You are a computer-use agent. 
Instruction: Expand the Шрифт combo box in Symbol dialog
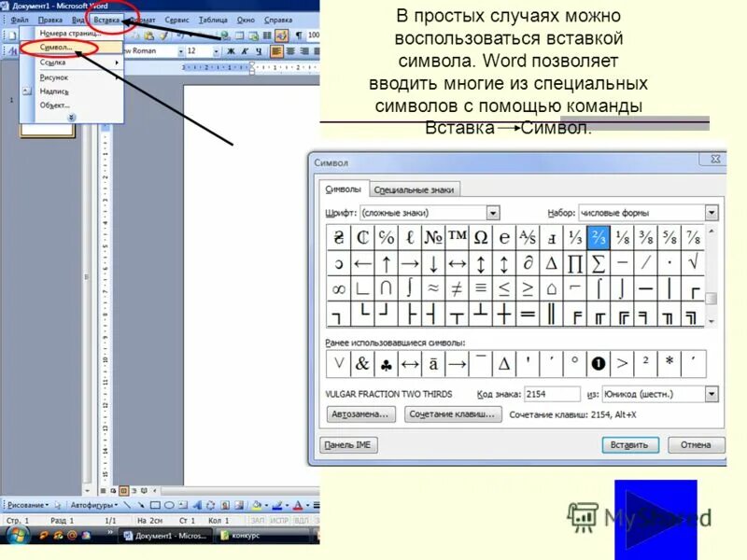pyautogui.click(x=493, y=213)
